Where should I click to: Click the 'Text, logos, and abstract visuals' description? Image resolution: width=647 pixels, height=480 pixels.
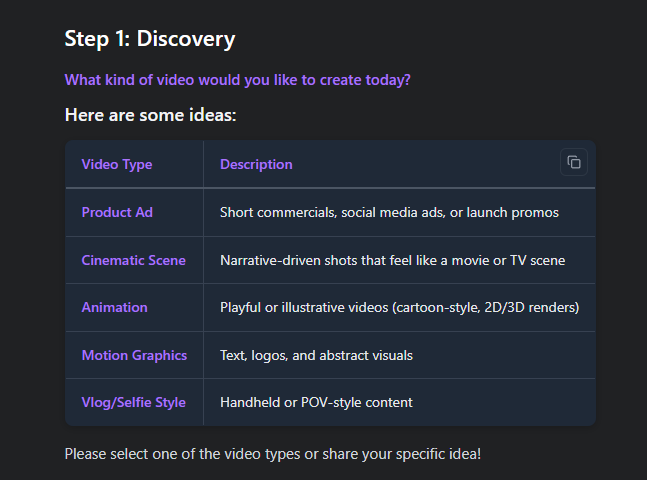point(316,355)
